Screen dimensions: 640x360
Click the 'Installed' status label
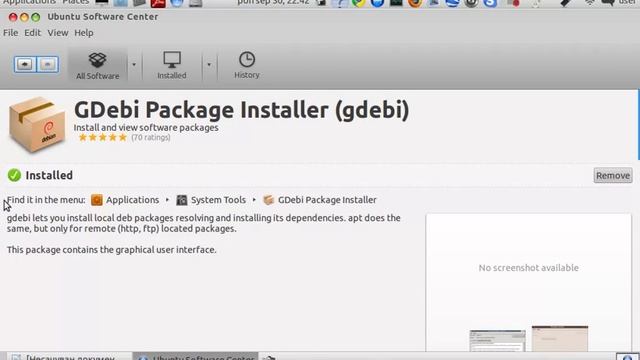[49, 175]
